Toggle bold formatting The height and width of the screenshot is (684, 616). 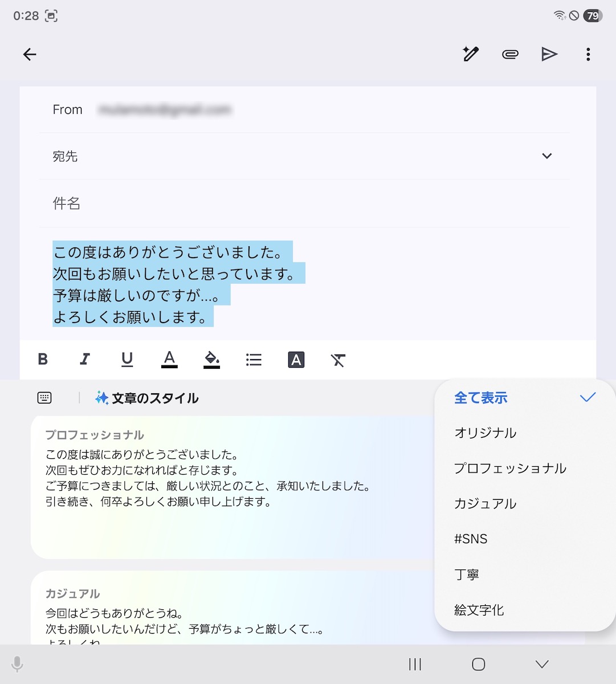coord(43,360)
